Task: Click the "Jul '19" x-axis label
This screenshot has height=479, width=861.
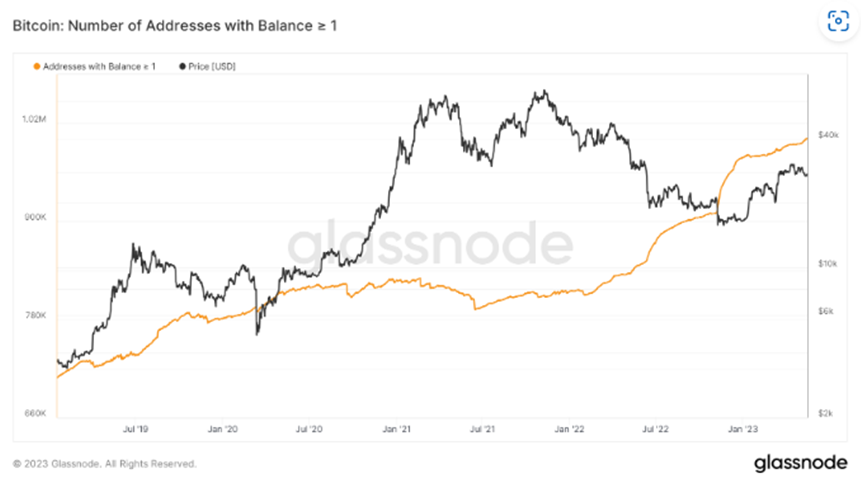Action: 136,428
